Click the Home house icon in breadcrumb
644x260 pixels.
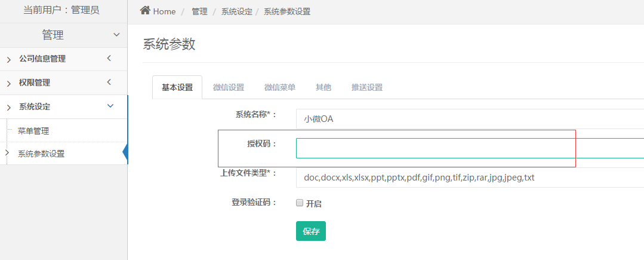[145, 11]
